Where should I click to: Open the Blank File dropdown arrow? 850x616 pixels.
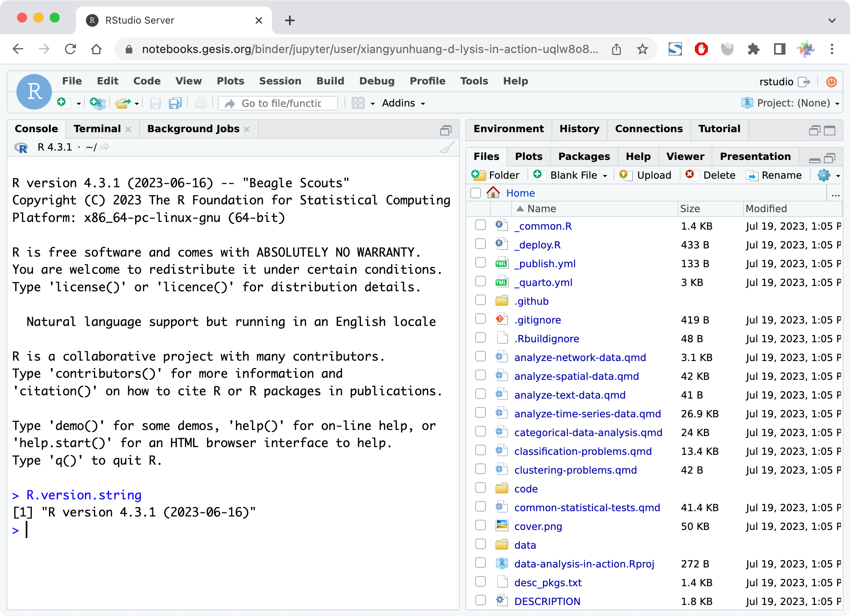pos(606,175)
